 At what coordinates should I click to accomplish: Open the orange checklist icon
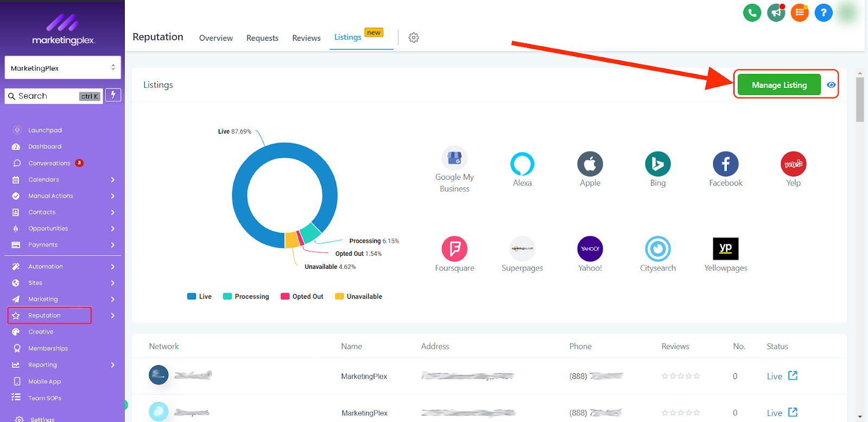click(x=800, y=12)
